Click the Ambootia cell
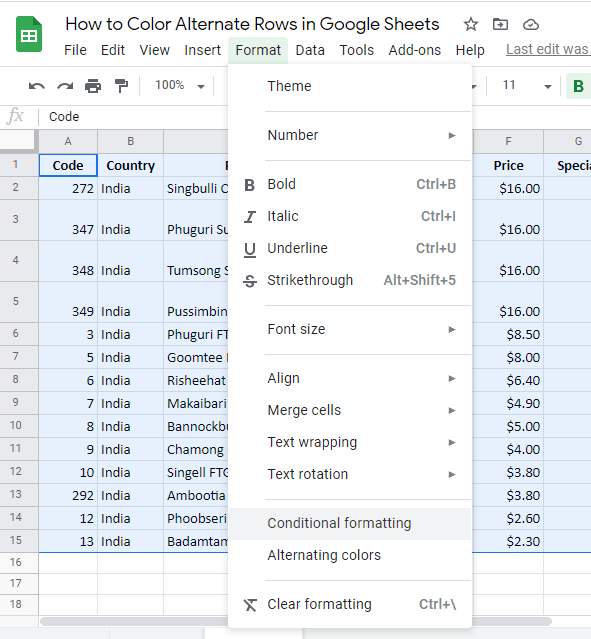The height and width of the screenshot is (639, 591). pos(196,496)
